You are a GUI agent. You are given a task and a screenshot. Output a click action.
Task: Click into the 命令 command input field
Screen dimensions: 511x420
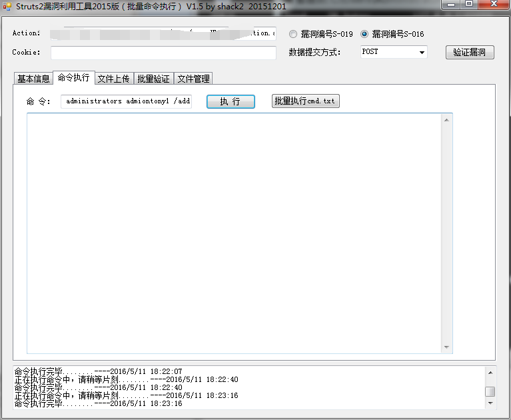(x=126, y=101)
